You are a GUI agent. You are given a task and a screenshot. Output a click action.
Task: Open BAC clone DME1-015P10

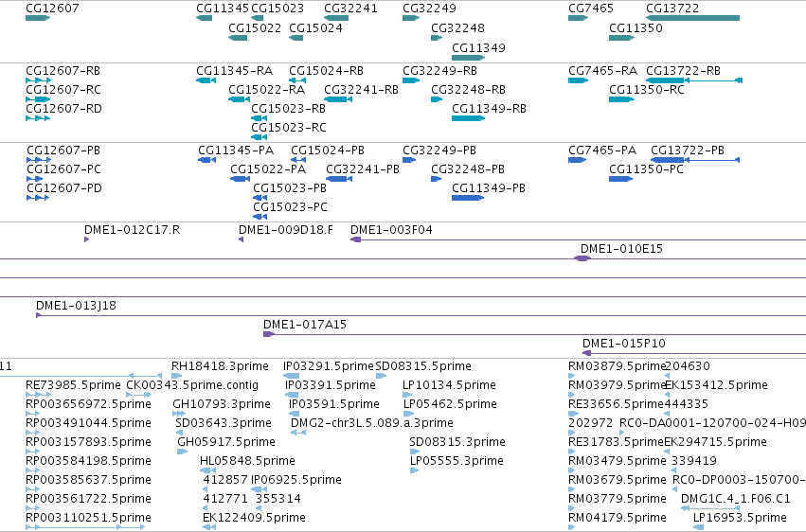coord(624,344)
